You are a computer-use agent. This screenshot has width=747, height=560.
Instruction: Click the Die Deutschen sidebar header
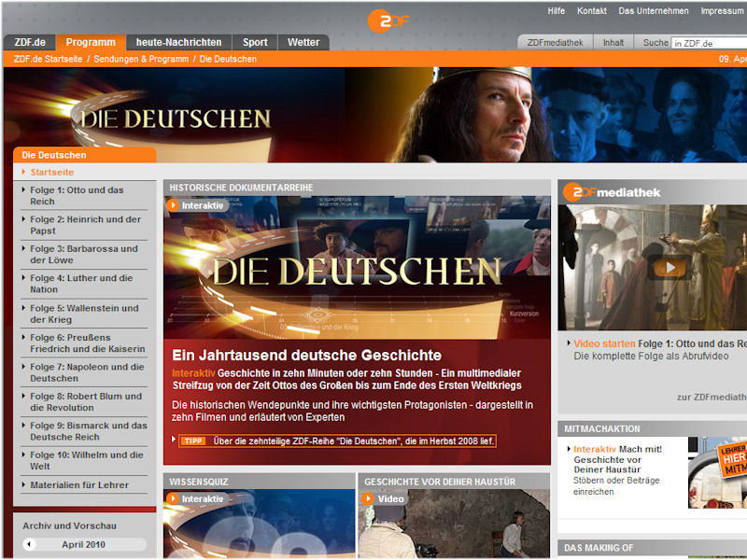pos(85,155)
